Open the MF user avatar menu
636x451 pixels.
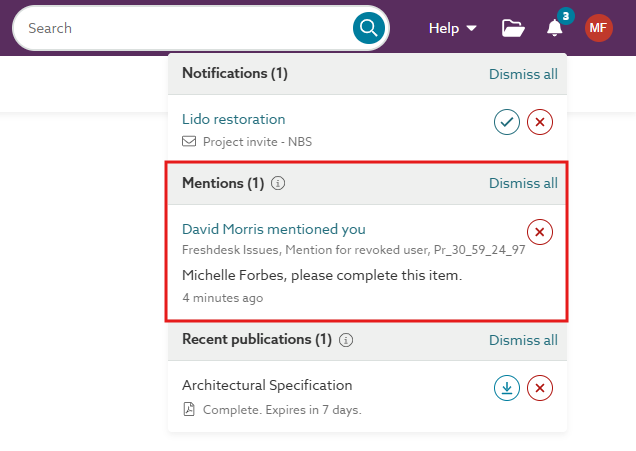[599, 28]
